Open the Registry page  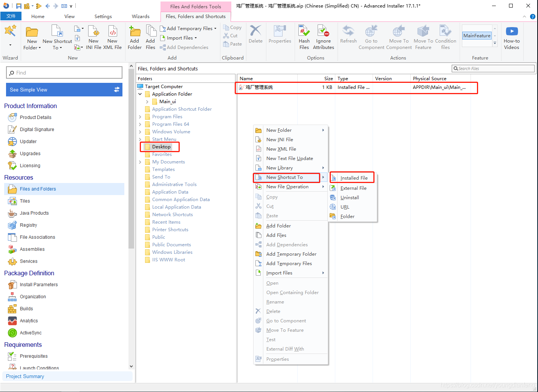coord(28,225)
